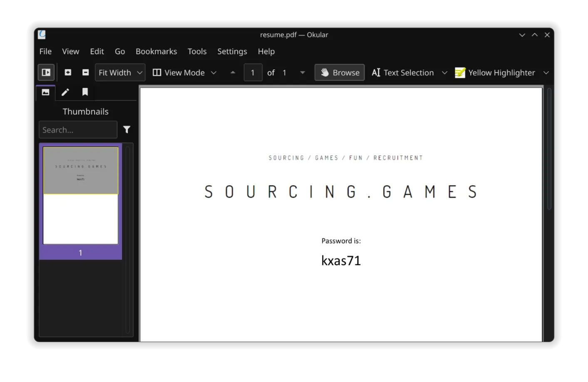
Task: Click the zoom out minus icon
Action: tap(85, 72)
